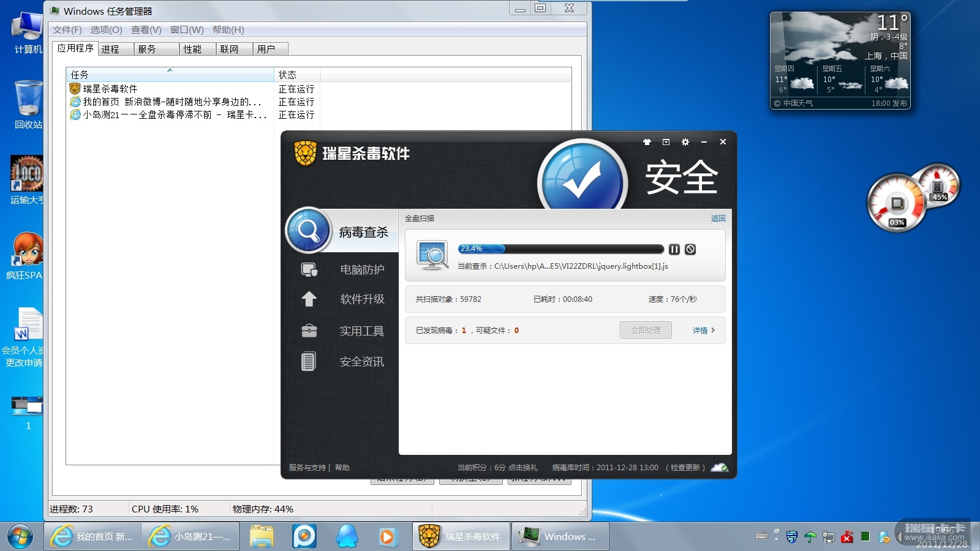980x551 pixels.
Task: Switch to 进程 tab in Task Manager
Action: coord(115,49)
